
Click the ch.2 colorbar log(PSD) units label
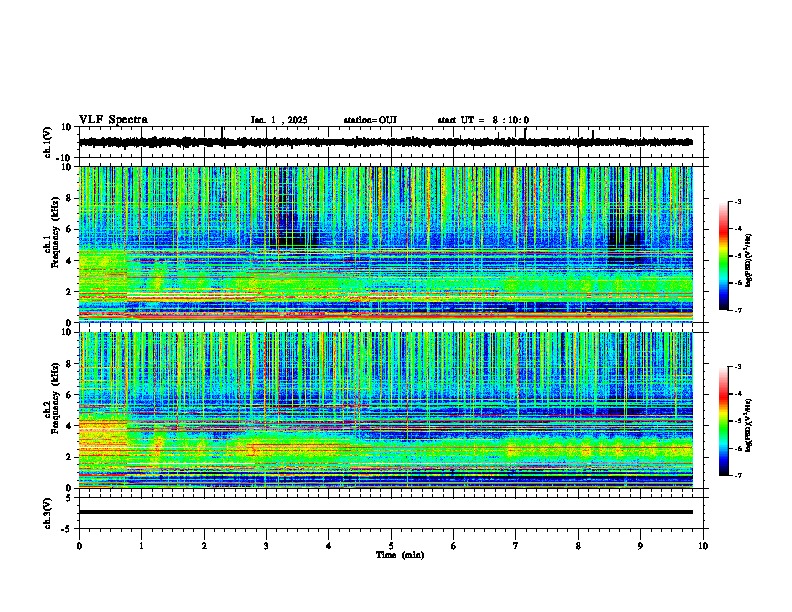click(x=749, y=425)
